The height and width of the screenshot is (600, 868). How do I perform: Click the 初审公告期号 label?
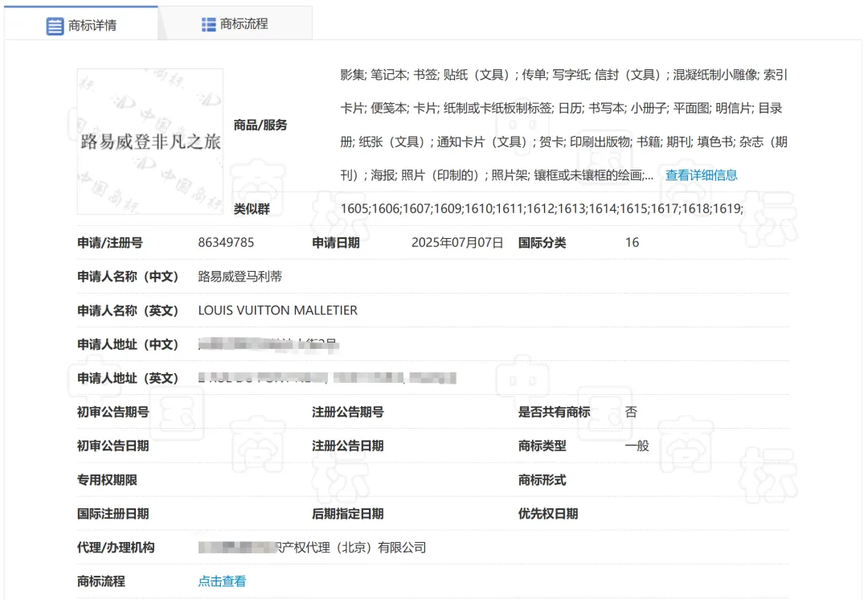[x=113, y=412]
